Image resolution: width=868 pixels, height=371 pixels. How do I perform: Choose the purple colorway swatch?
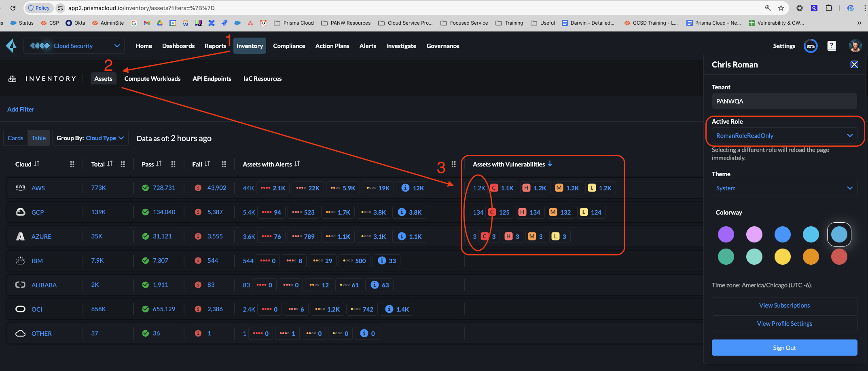click(x=726, y=234)
